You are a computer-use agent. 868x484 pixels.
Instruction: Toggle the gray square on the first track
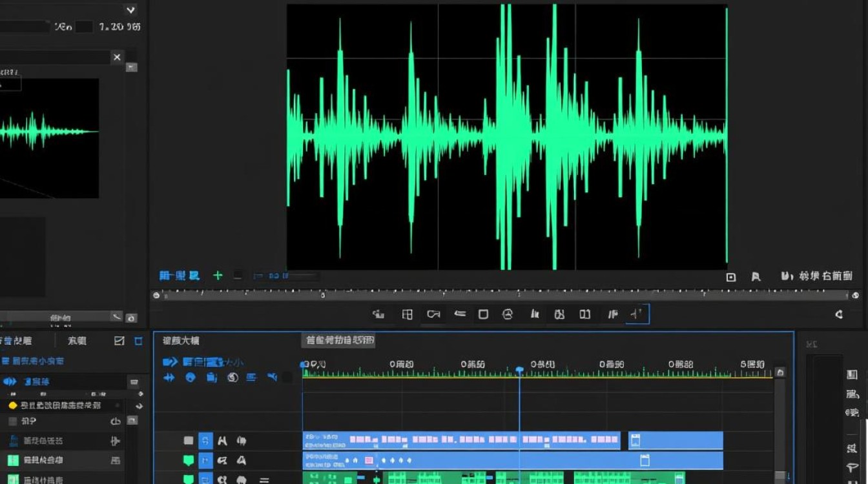pos(188,441)
